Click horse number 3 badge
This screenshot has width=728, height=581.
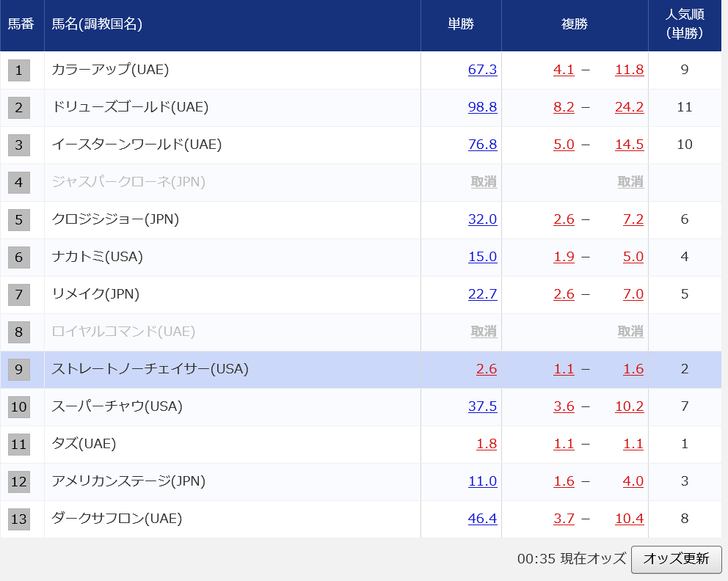point(19,145)
